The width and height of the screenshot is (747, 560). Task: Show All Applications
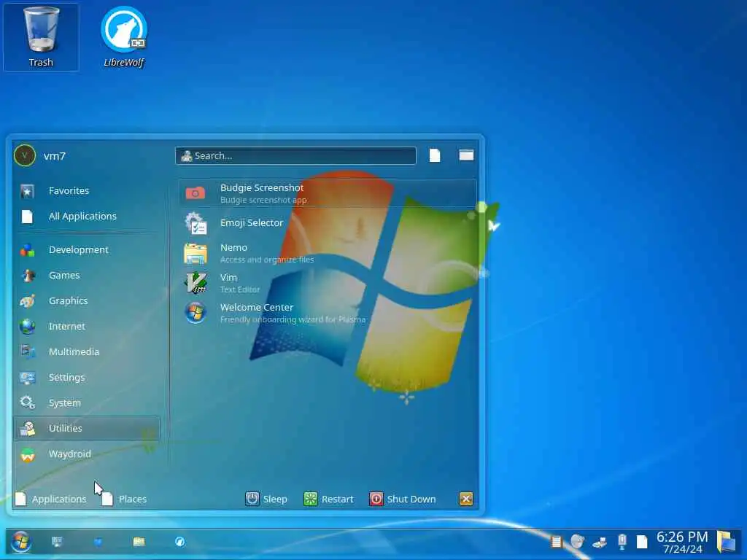tap(88, 216)
